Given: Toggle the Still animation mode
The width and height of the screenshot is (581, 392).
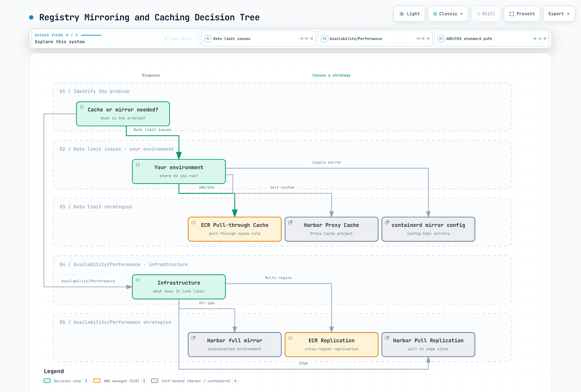Looking at the screenshot, I should 486,14.
